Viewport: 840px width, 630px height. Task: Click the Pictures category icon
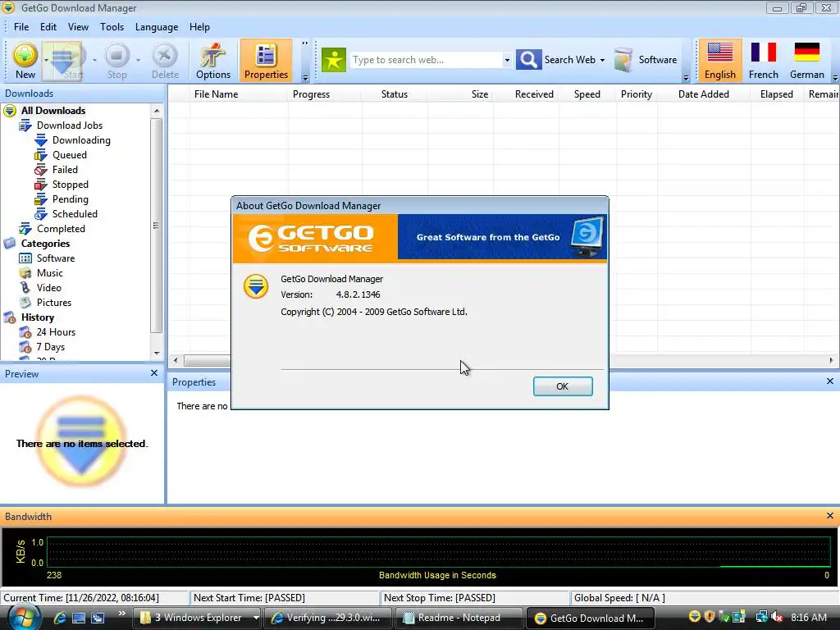[x=25, y=303]
